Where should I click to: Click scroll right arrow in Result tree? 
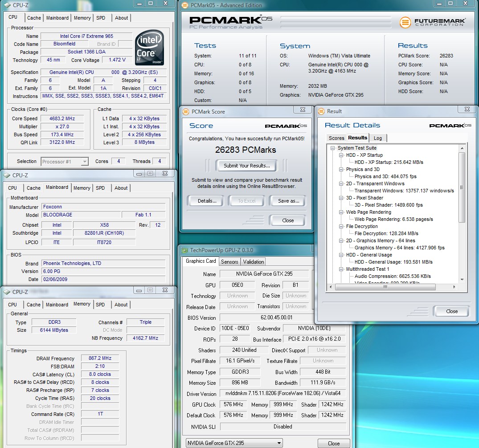[x=454, y=287]
